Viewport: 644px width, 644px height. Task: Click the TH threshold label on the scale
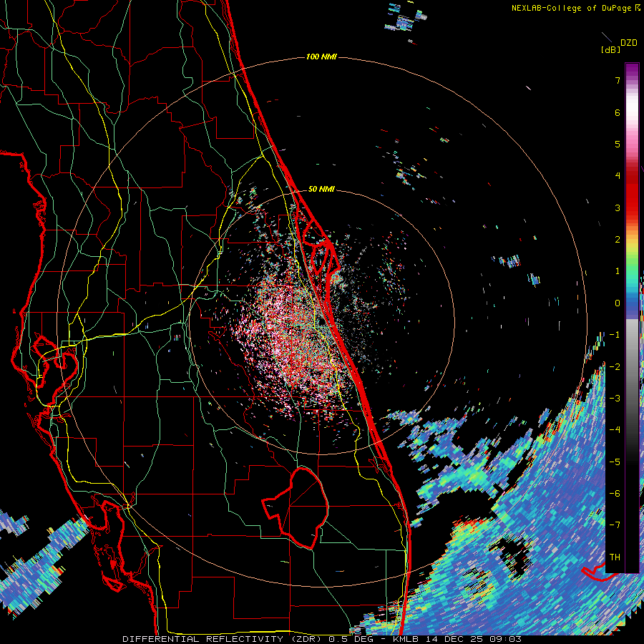point(615,557)
